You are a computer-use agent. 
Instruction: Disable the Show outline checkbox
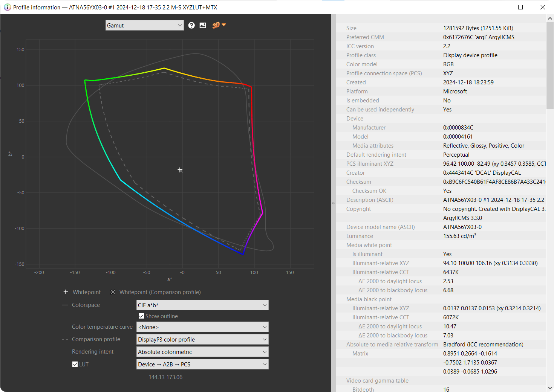pyautogui.click(x=141, y=316)
